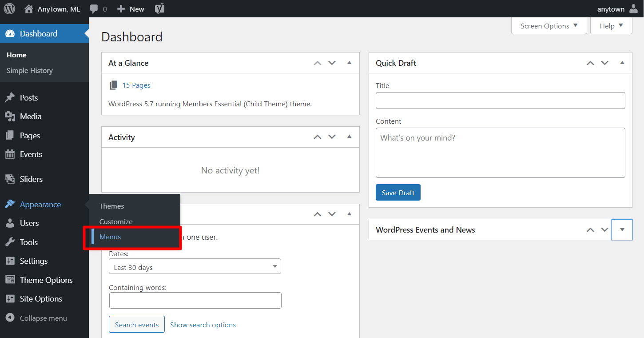The image size is (644, 338).
Task: Select Customize in Appearance submenu
Action: (116, 221)
